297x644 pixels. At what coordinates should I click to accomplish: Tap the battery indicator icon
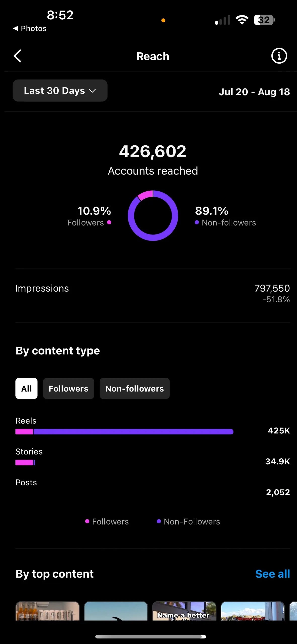click(264, 20)
